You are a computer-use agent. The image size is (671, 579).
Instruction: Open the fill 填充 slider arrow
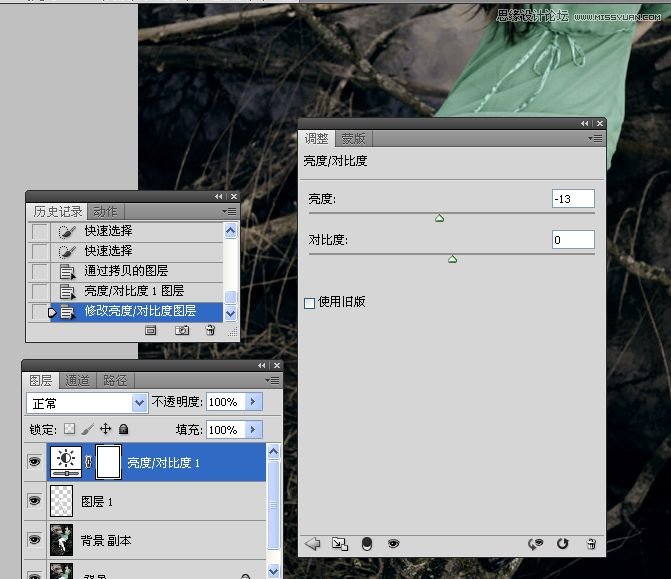(x=253, y=429)
